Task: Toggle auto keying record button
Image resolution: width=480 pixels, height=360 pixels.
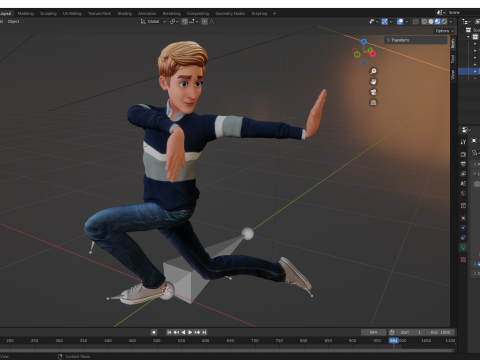Action: tap(154, 332)
